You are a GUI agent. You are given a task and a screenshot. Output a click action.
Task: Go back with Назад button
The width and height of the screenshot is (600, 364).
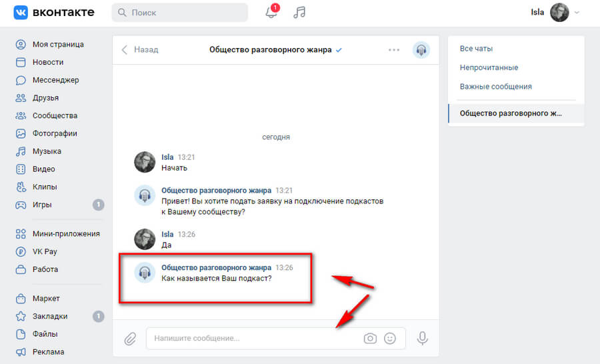pyautogui.click(x=140, y=50)
